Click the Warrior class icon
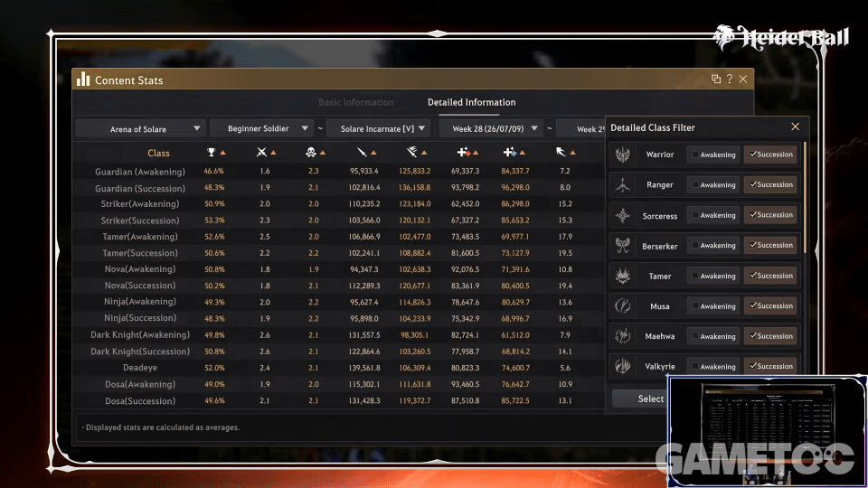The height and width of the screenshot is (488, 868). coord(623,155)
